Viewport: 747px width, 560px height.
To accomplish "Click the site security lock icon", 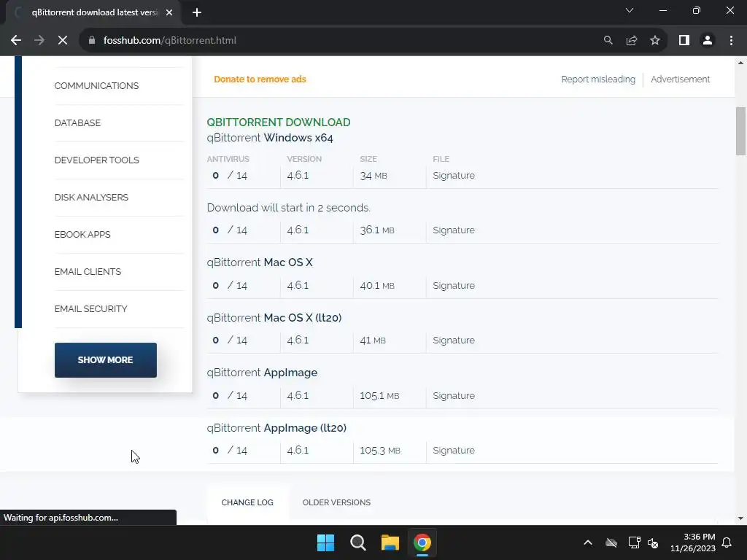I will click(92, 41).
